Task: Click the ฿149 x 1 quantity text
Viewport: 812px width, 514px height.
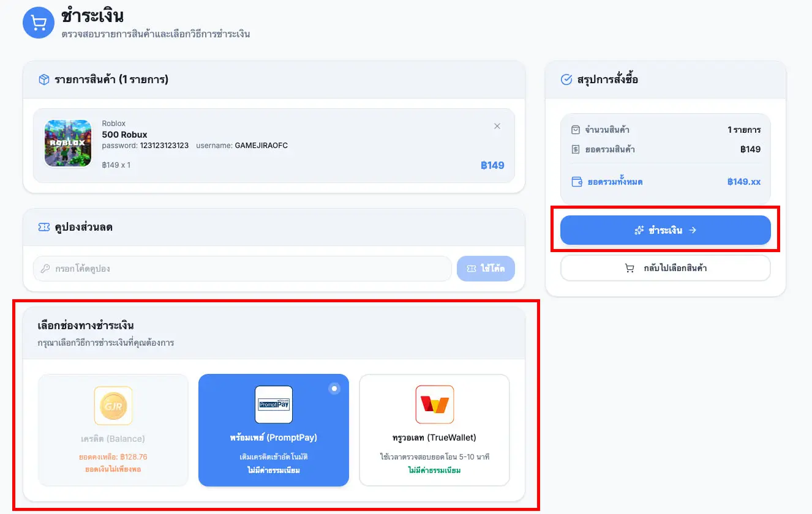Action: coord(116,165)
